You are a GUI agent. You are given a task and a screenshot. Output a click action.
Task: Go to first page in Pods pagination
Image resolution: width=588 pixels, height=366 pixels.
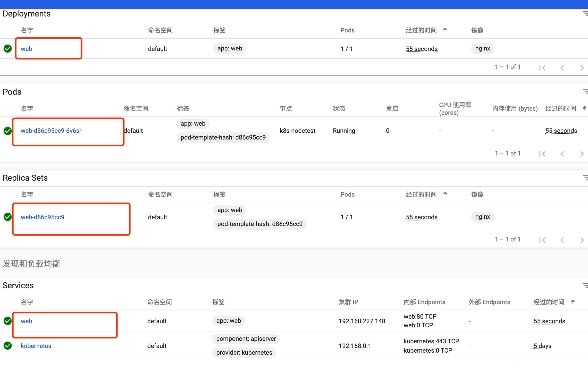(542, 154)
